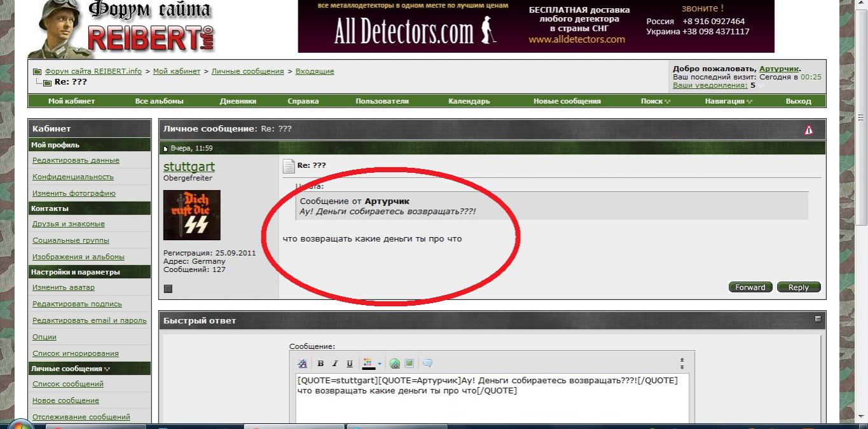Open Редактировать подпись in sidebar

(x=77, y=304)
